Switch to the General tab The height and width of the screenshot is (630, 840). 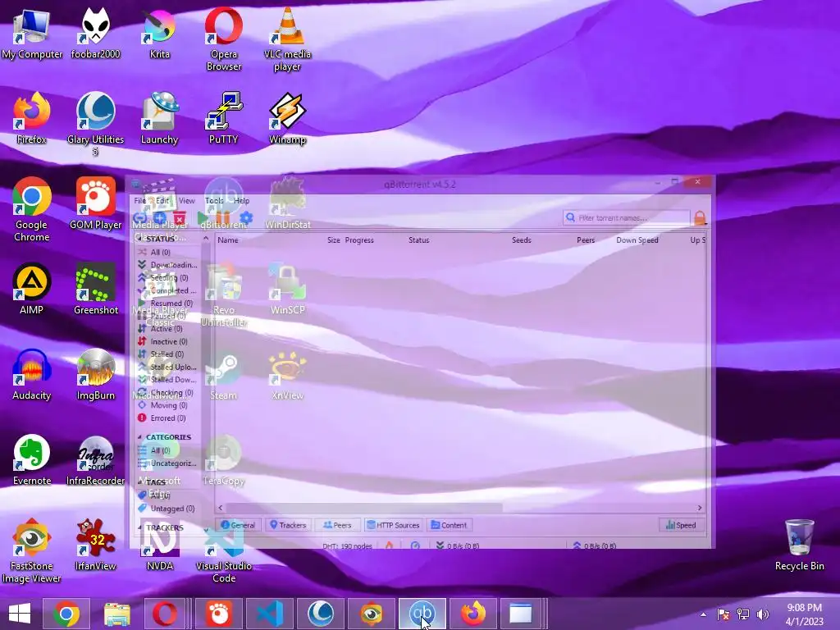238,525
